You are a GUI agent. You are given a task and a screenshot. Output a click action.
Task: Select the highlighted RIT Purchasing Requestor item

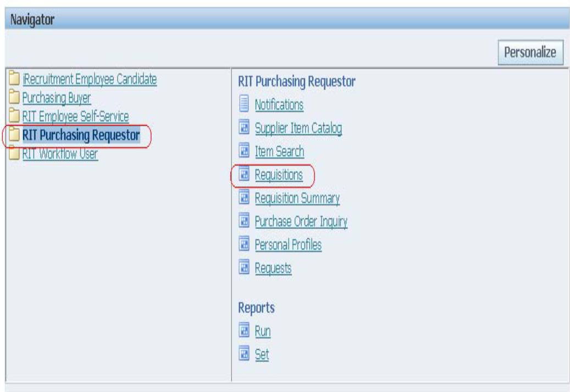(x=81, y=135)
